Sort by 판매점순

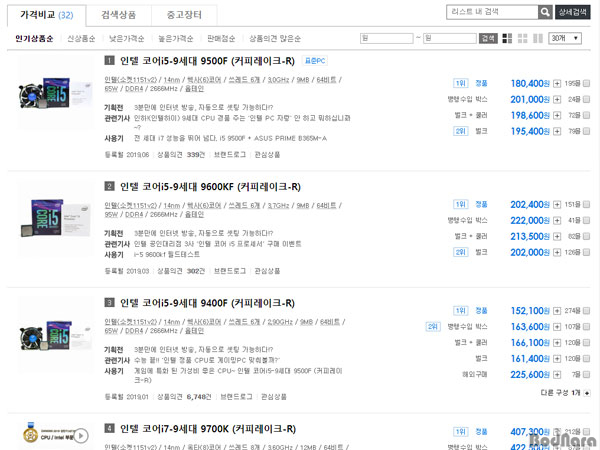tap(221, 38)
